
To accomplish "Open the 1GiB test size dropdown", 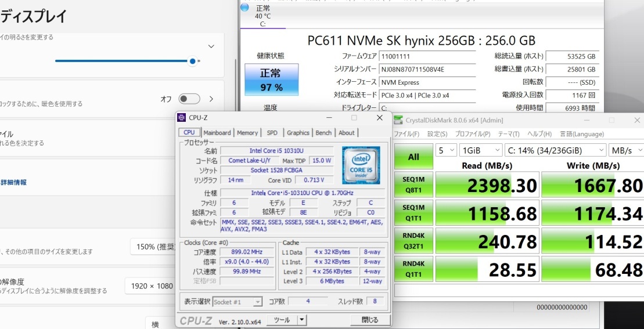I will point(481,150).
